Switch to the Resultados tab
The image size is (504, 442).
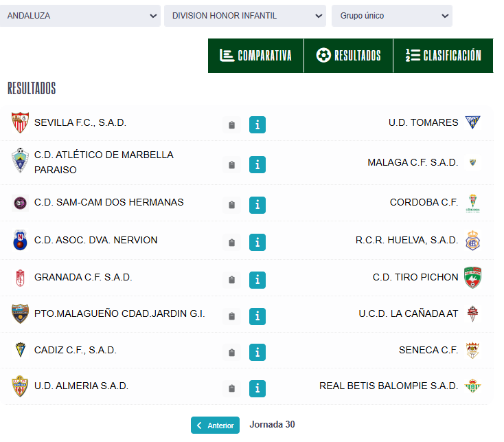[x=348, y=56]
